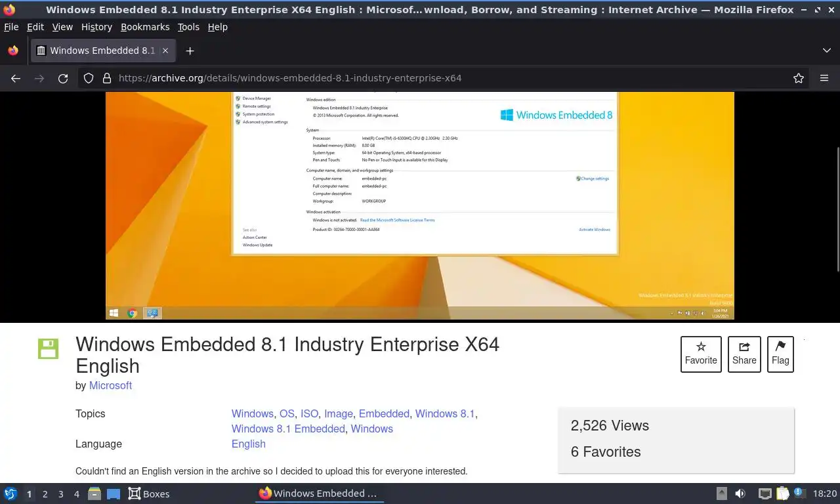Open the Boxes application from taskbar
This screenshot has height=504, width=840.
point(148,493)
